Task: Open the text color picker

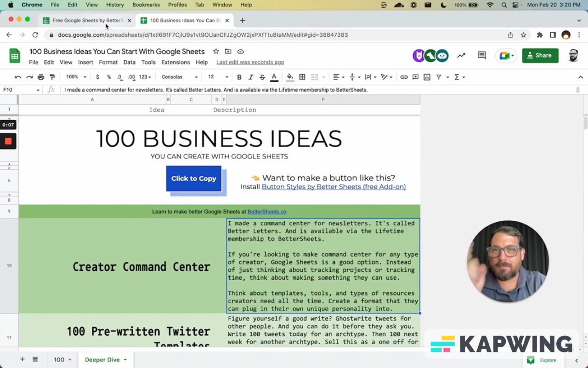Action: tap(274, 77)
